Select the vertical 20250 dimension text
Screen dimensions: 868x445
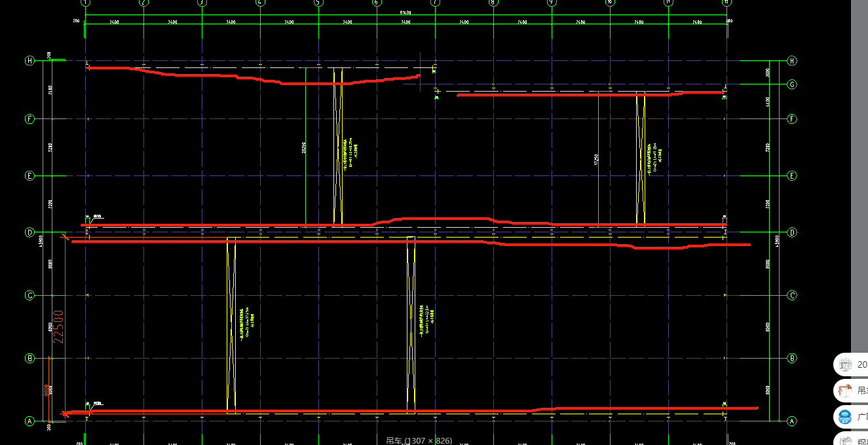click(303, 148)
